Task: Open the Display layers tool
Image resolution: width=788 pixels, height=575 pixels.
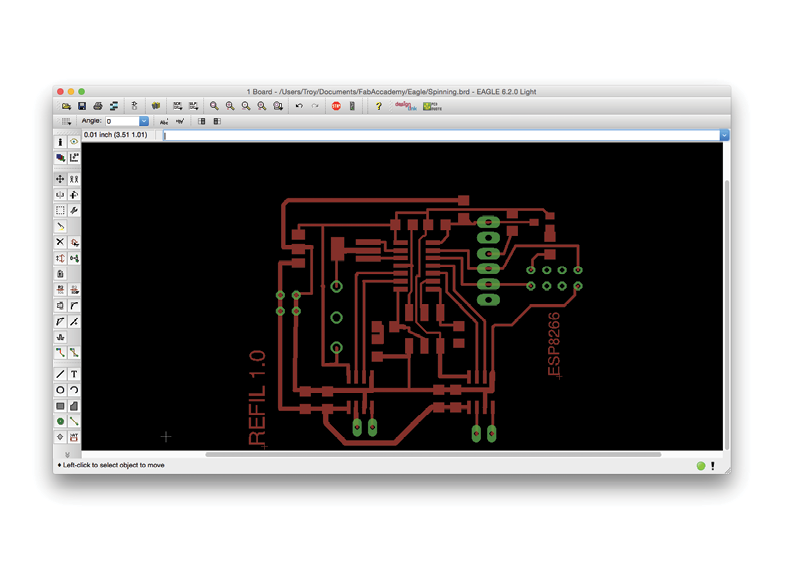Action: pos(60,158)
